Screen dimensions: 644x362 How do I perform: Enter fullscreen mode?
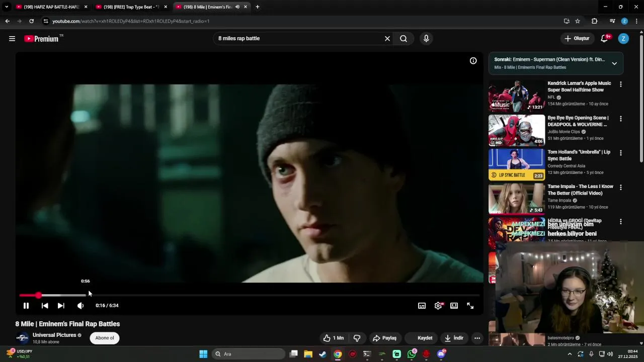click(470, 306)
